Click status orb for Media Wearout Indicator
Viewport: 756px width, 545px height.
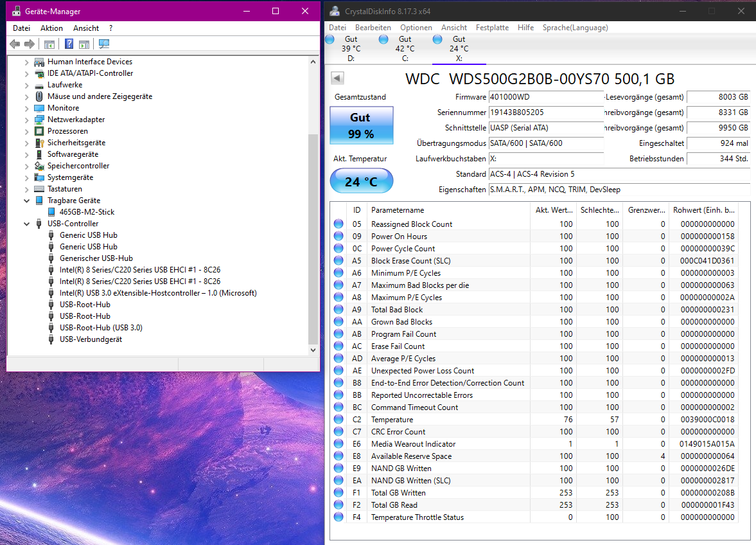pyautogui.click(x=338, y=443)
